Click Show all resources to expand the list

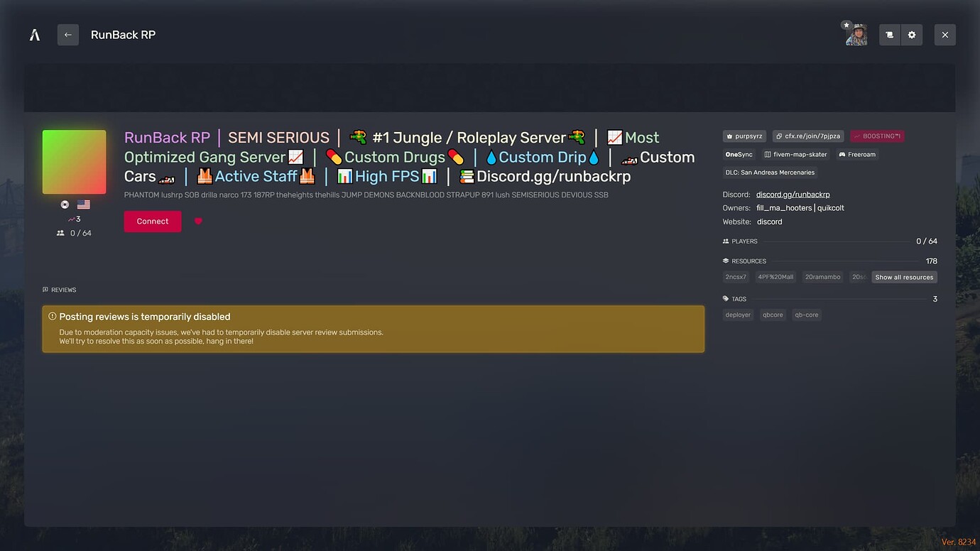pos(904,277)
